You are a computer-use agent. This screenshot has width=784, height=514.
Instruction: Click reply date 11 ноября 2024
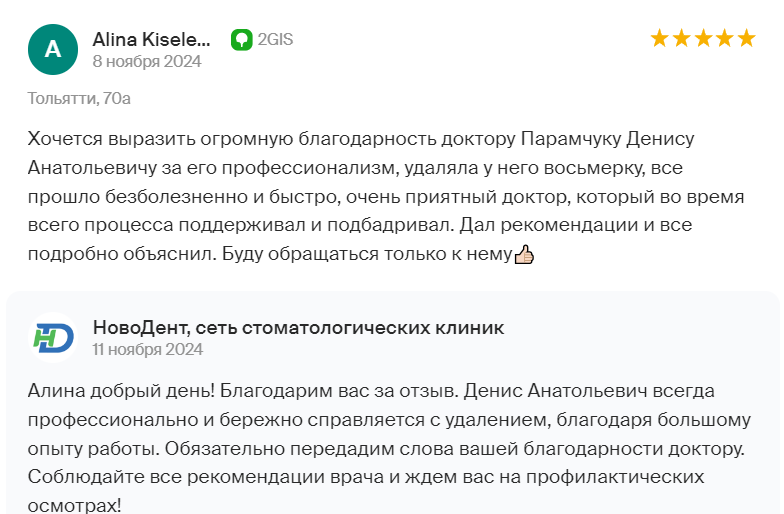[148, 350]
